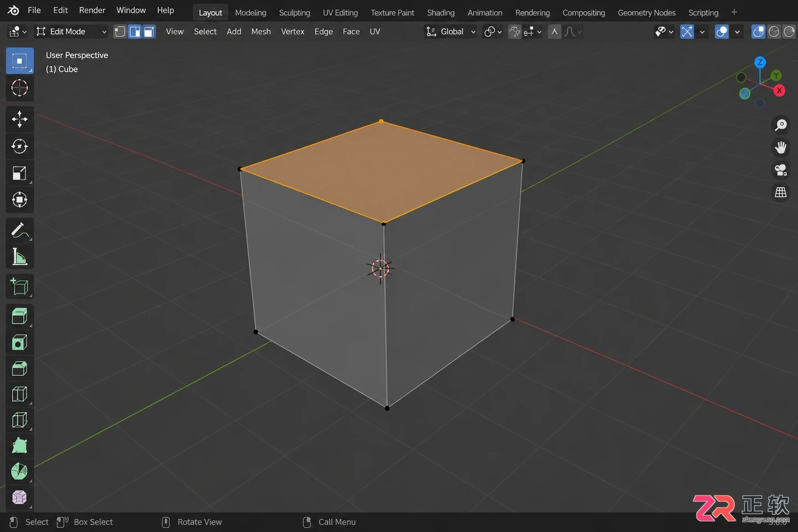
Task: Select the Bevel tool
Action: click(x=19, y=369)
